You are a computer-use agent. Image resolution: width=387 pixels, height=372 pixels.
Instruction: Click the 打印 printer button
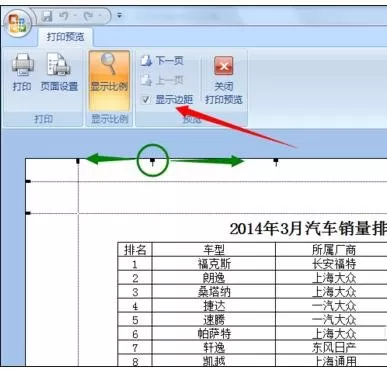point(22,72)
